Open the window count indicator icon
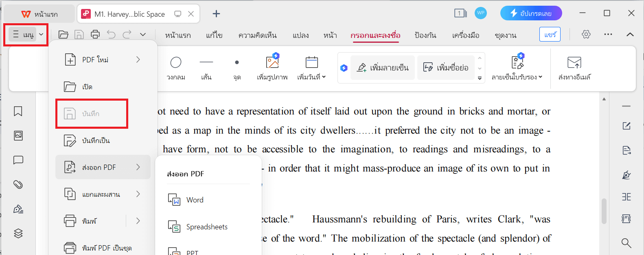The width and height of the screenshot is (644, 255). coord(460,13)
